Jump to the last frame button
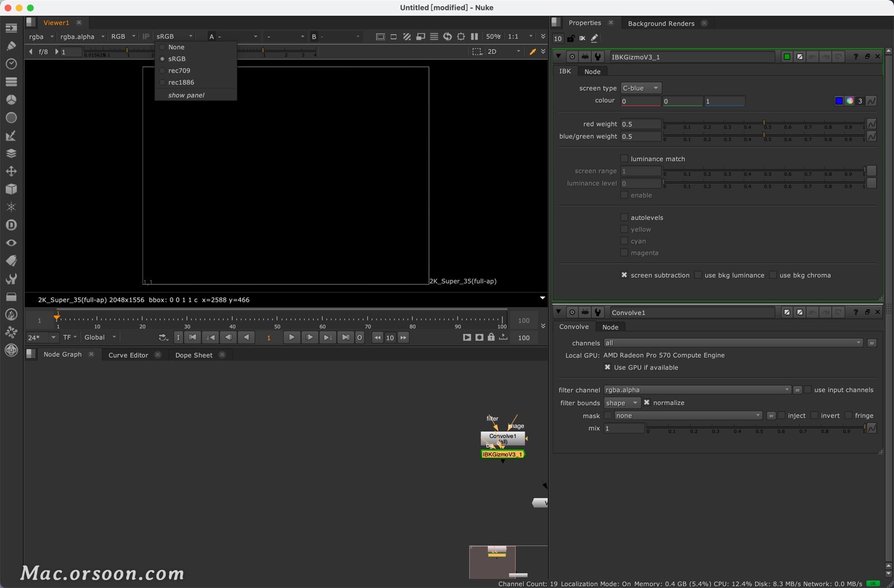This screenshot has height=588, width=894. click(346, 337)
